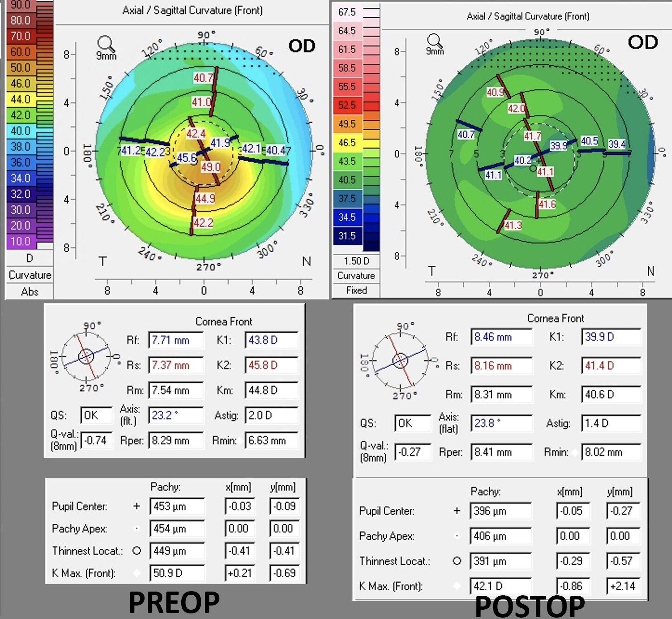
Task: Toggle the Abs scale mode button
Action: tap(29, 292)
